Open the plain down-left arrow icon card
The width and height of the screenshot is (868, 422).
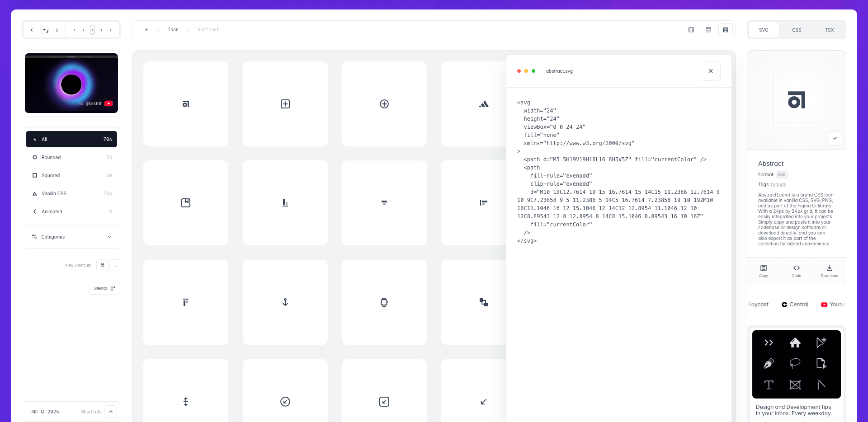coord(474,391)
